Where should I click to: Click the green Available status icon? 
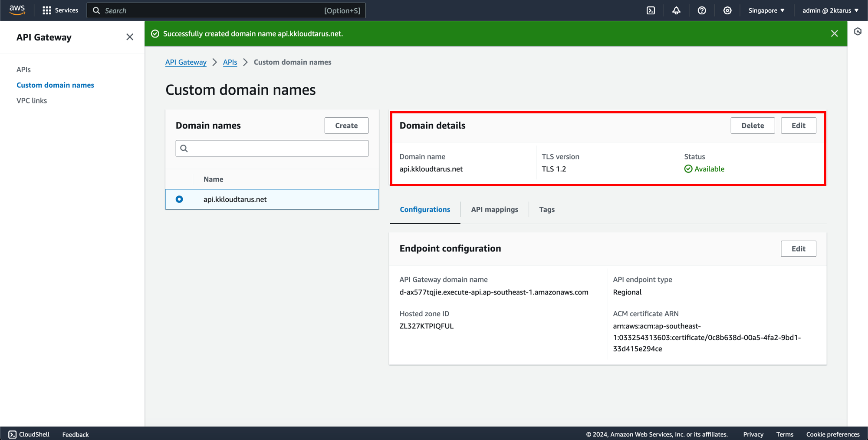tap(688, 169)
